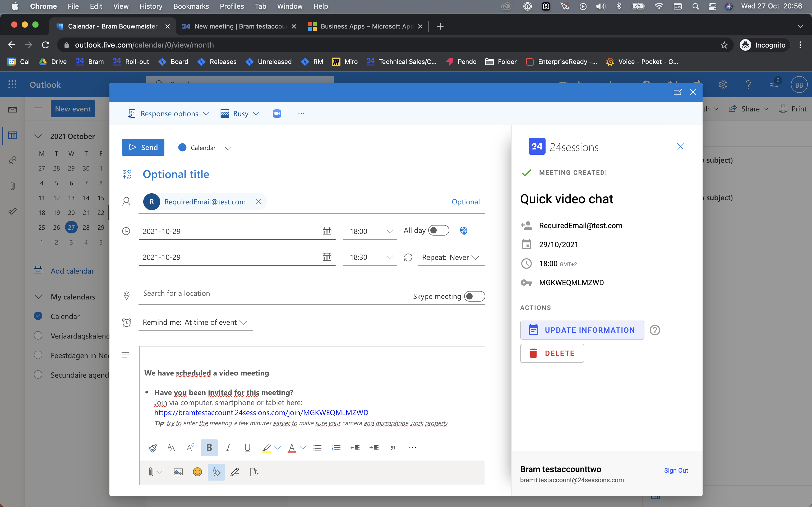Open the Response options dropdown
Viewport: 812px width, 507px height.
[169, 114]
